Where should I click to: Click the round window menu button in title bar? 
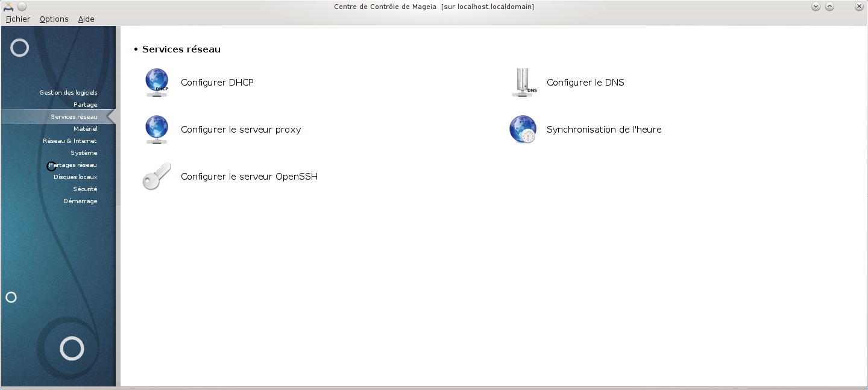coord(22,7)
